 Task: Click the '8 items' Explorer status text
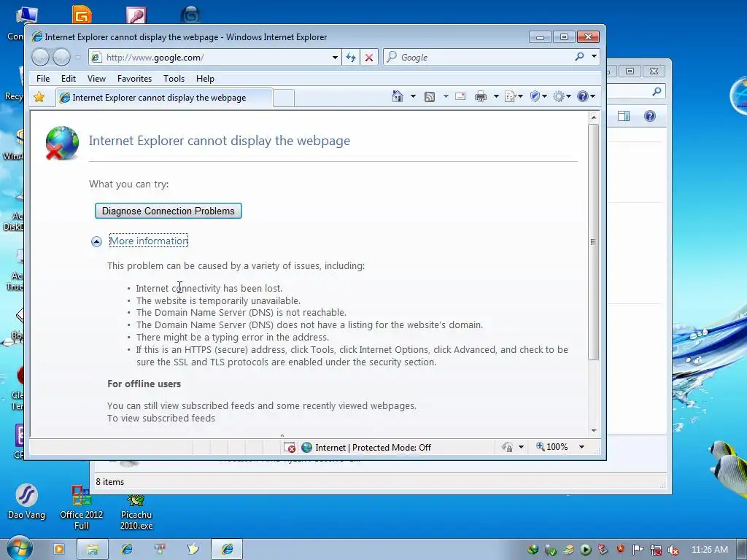pyautogui.click(x=110, y=482)
